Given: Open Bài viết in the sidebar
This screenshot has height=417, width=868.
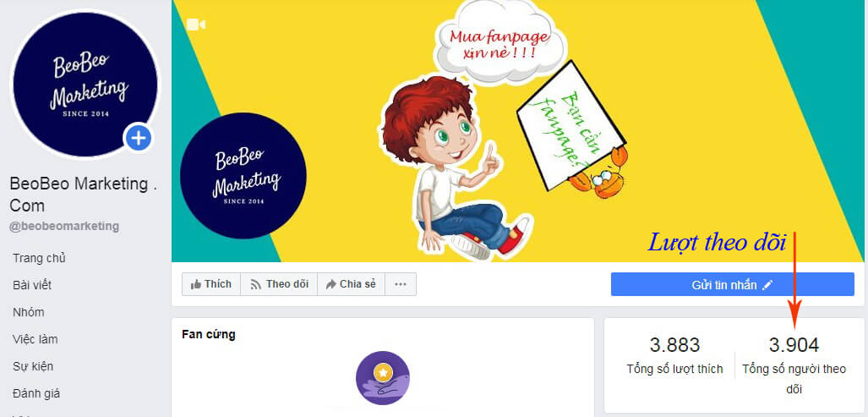Looking at the screenshot, I should (32, 285).
